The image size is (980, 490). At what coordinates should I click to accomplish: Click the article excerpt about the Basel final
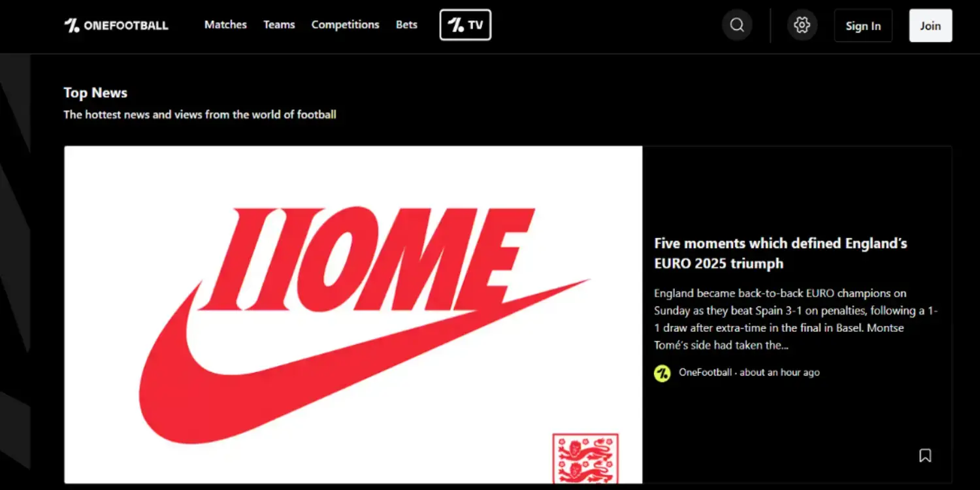coord(796,319)
